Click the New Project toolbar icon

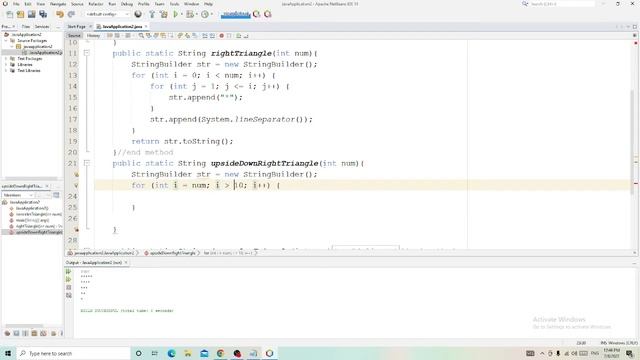(x=20, y=14)
